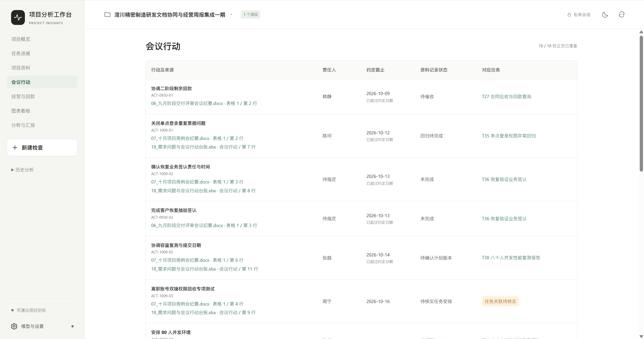Select 会议行动 sidebar item
The width and height of the screenshot is (644, 339).
click(42, 82)
